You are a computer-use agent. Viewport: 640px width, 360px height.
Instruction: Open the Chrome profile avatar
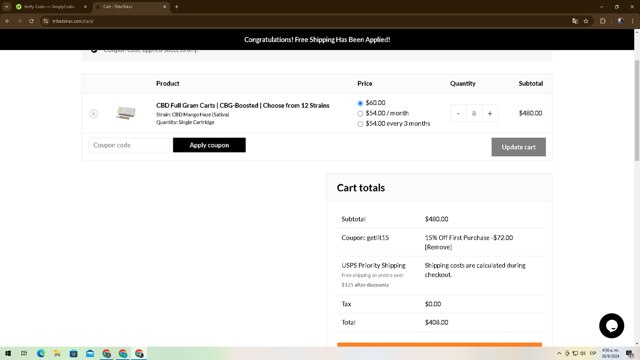point(620,21)
